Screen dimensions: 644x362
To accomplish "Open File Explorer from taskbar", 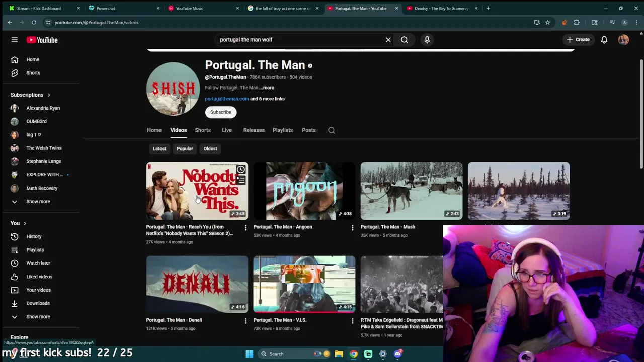I will click(x=339, y=354).
